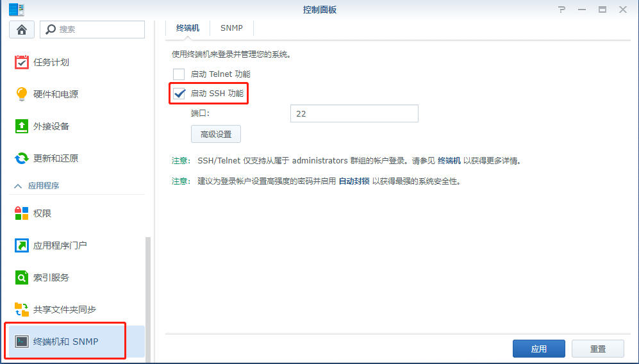Viewport: 639px width, 364px height.
Task: Open 外接设备 external devices icon
Action: (x=22, y=126)
